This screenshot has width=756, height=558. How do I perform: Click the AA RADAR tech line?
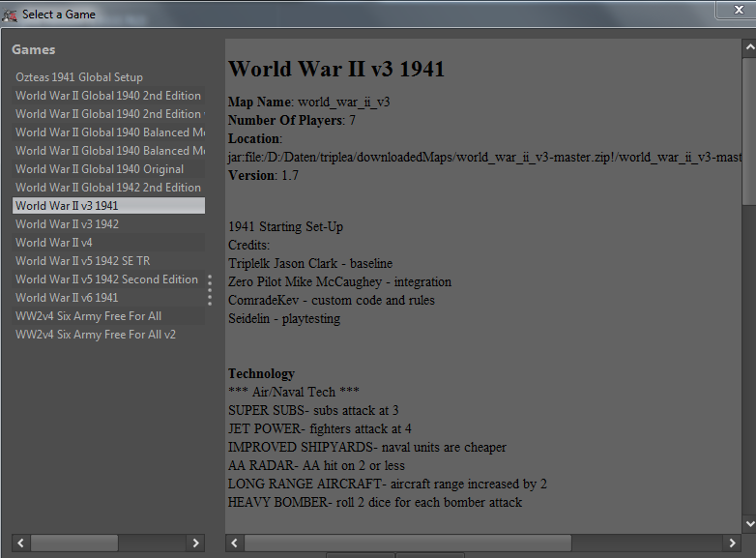(x=316, y=466)
